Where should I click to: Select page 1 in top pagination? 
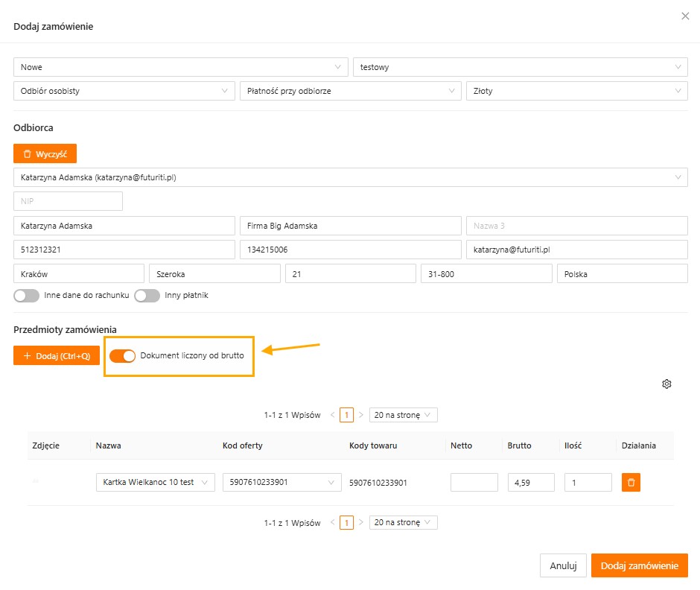coord(346,415)
